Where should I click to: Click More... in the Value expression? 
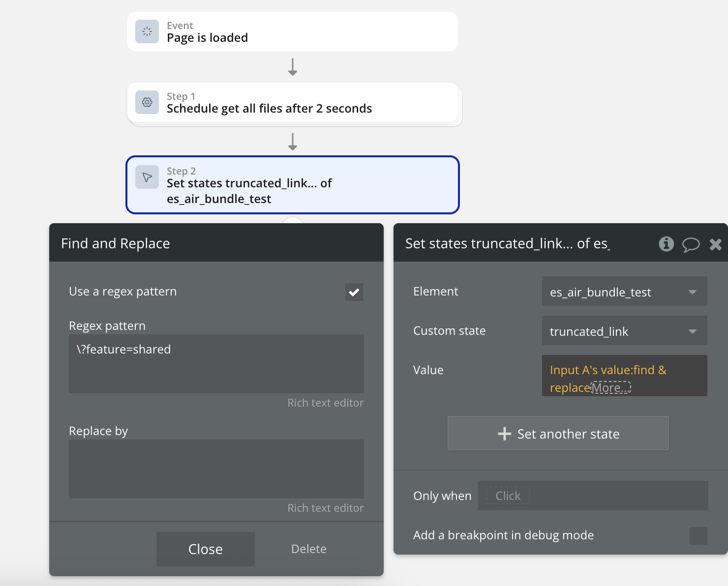point(610,388)
